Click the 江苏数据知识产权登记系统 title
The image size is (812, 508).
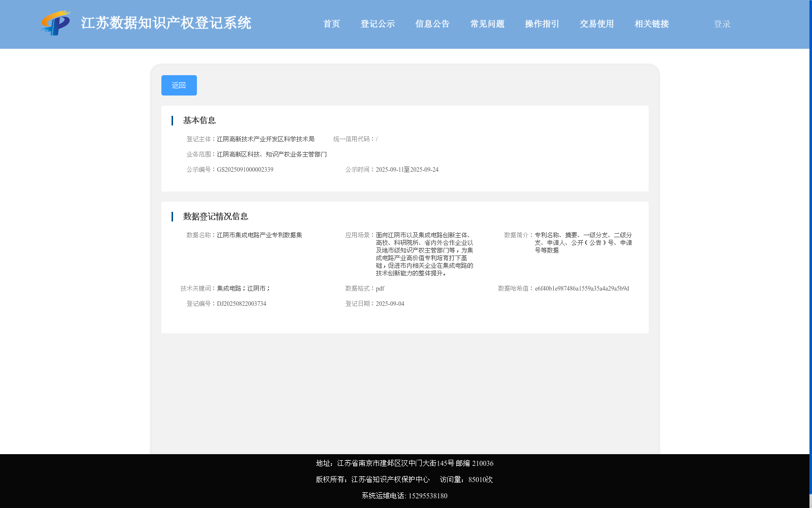click(166, 23)
